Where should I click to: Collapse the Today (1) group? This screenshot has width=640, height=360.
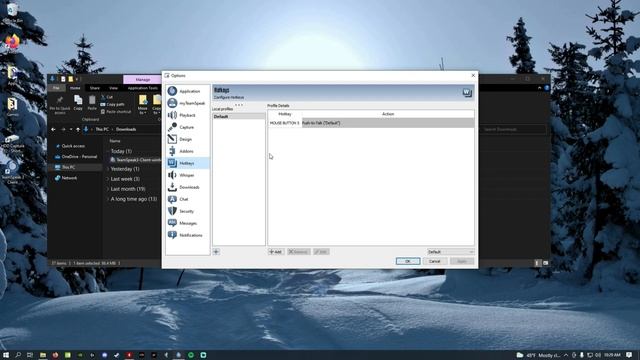coord(108,151)
